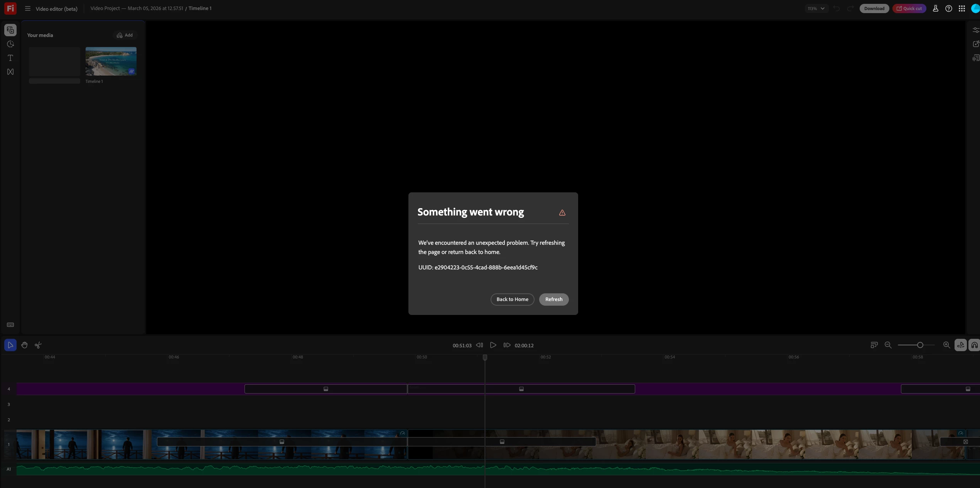Open the text tool panel

[10, 58]
